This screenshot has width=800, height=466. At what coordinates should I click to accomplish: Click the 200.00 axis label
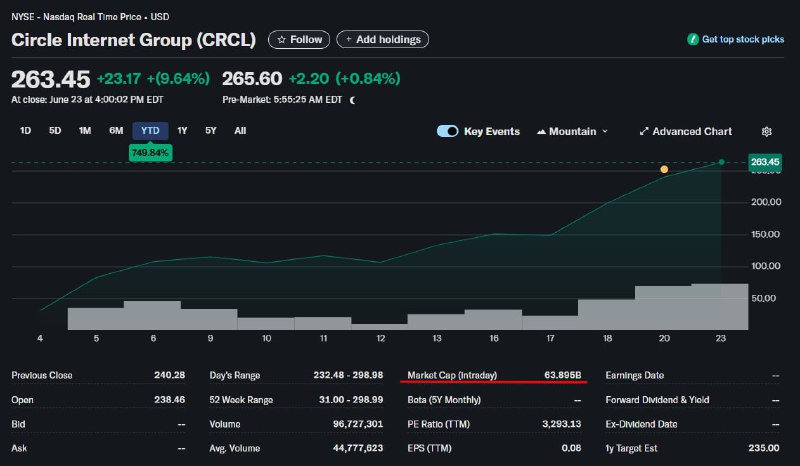[766, 202]
